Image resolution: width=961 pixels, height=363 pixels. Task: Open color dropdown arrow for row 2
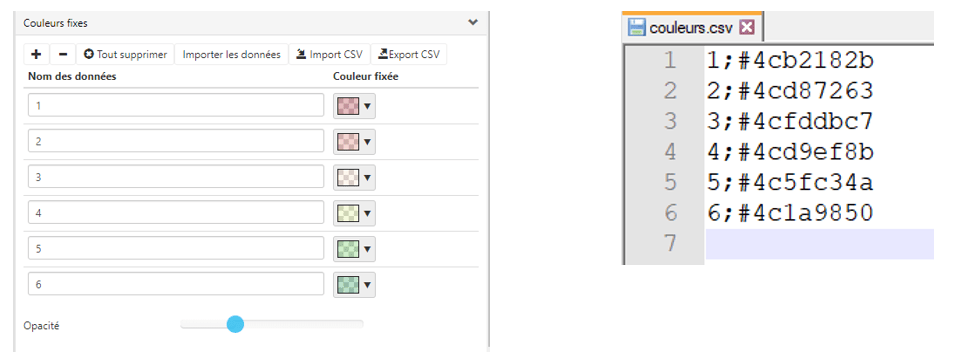click(367, 142)
